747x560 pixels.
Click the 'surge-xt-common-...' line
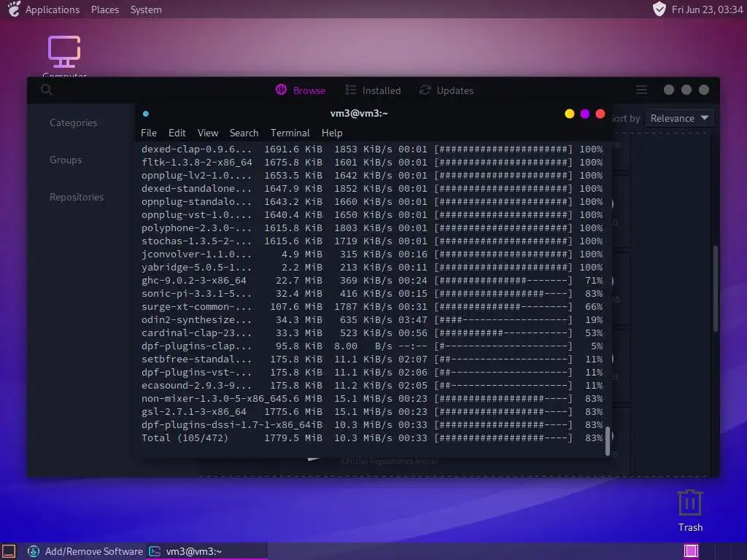point(371,307)
